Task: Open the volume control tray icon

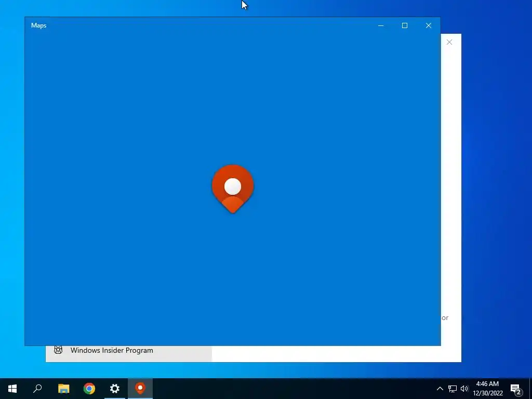Action: tap(464, 389)
